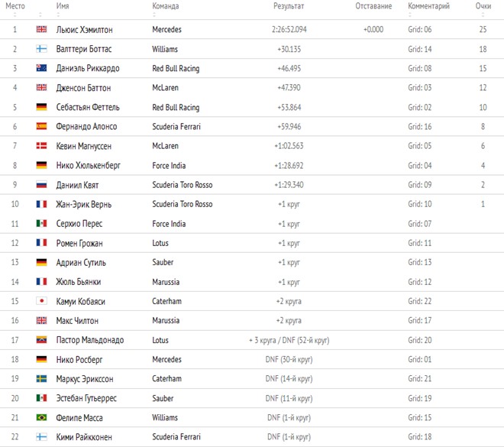This screenshot has width=504, height=447.
Task: Click Результат column header
Action: (289, 6)
